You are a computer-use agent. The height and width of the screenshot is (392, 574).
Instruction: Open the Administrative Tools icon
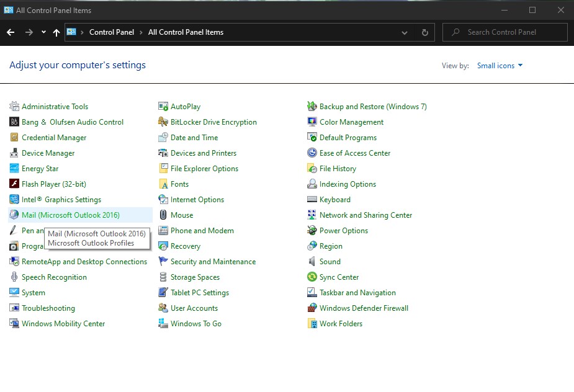14,107
